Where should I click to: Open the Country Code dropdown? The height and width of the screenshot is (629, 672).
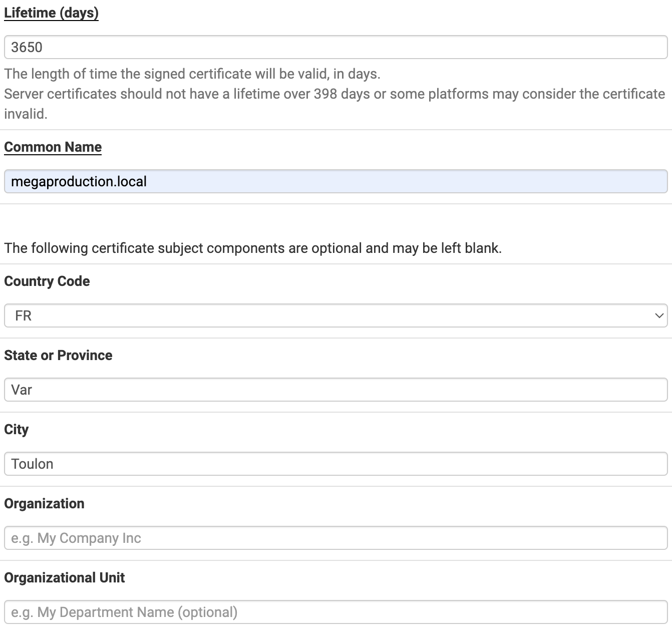coord(335,316)
